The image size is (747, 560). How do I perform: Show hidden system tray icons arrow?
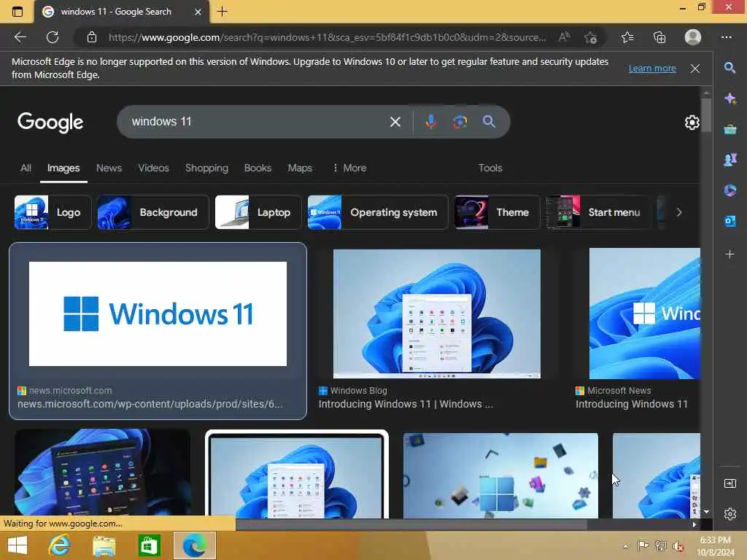pos(625,546)
